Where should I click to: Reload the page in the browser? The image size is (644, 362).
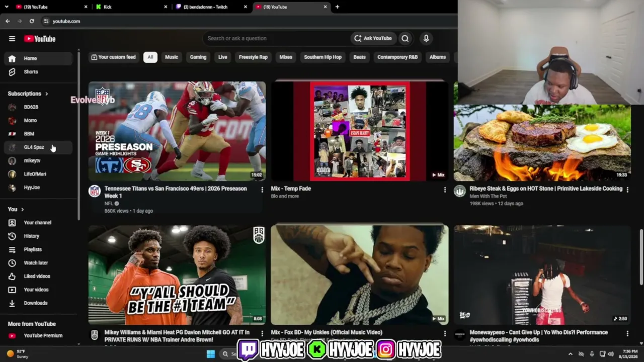coord(32,21)
